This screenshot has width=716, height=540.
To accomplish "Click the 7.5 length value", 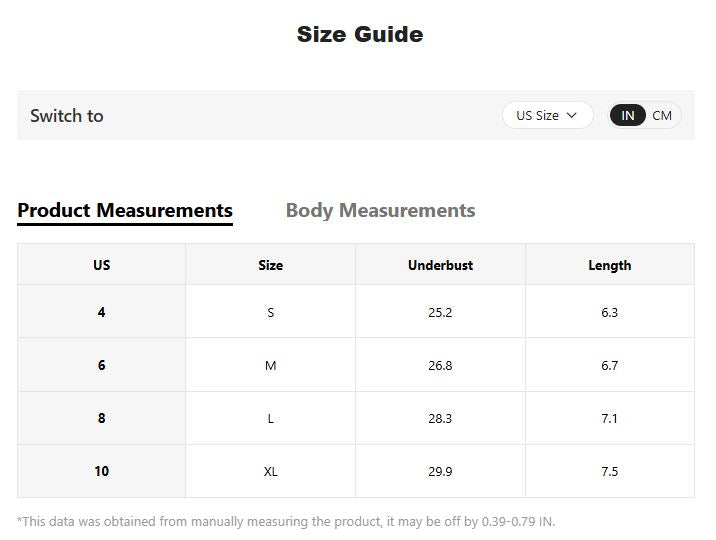I will 610,471.
